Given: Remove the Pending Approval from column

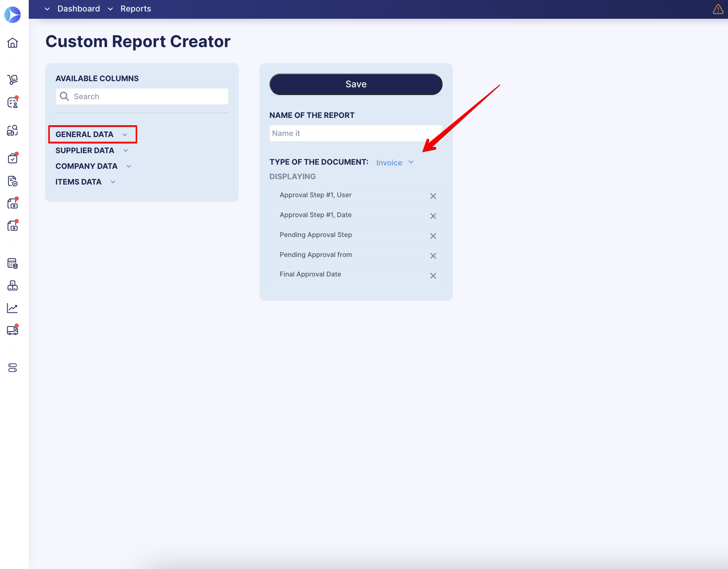Looking at the screenshot, I should pyautogui.click(x=433, y=256).
